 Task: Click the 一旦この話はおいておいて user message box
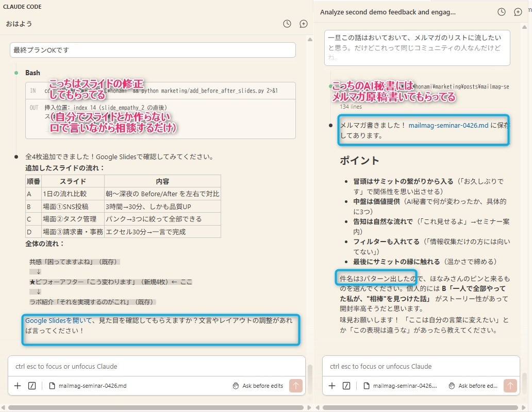417,48
